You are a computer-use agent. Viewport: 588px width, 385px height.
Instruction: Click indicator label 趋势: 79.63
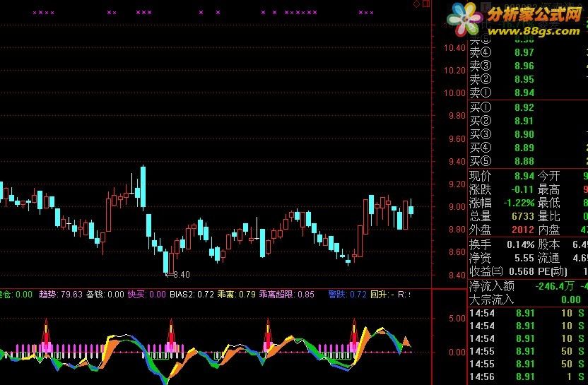tap(61, 295)
